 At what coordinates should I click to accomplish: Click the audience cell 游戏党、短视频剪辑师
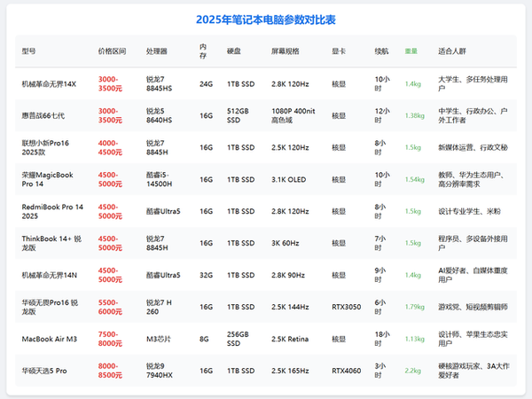473,307
